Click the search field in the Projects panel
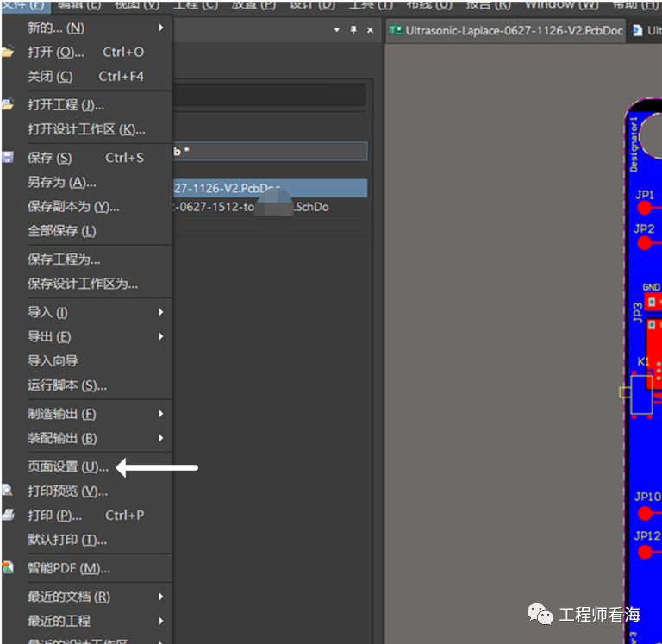662x644 pixels. pos(269,95)
